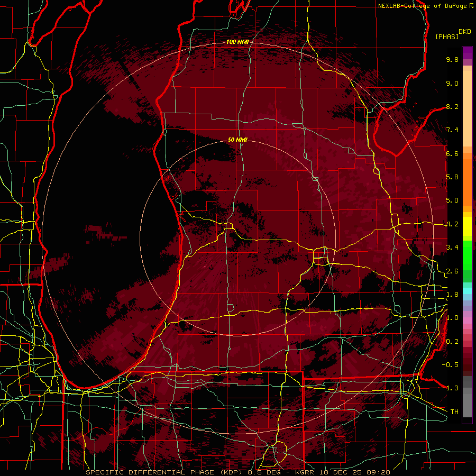Click the -0.5 legend value
The height and width of the screenshot is (476, 476).
click(x=450, y=364)
